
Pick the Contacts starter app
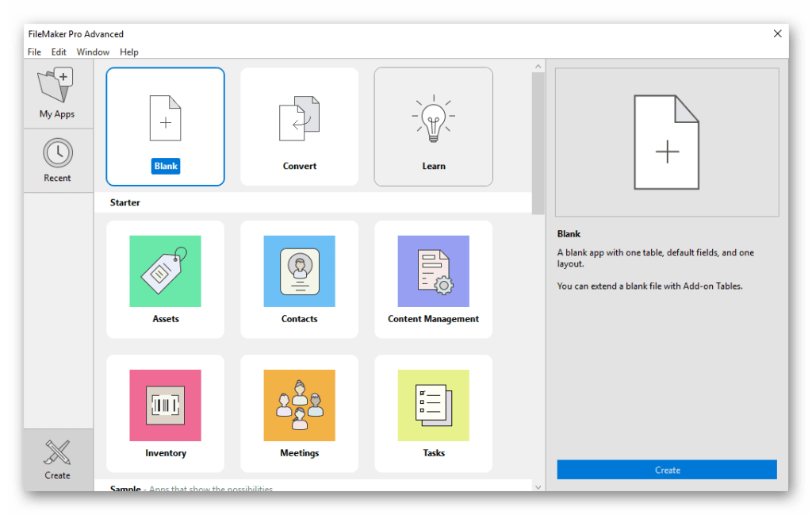(299, 279)
